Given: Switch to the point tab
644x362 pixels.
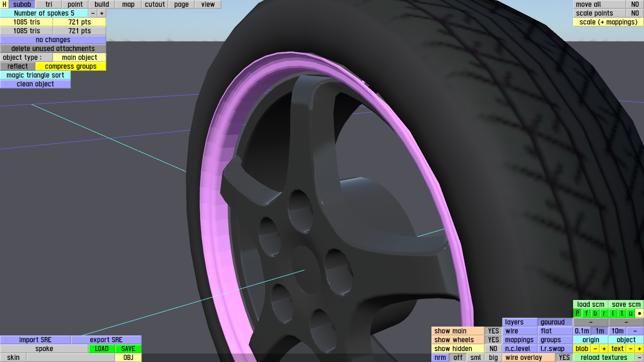Looking at the screenshot, I should click(75, 4).
